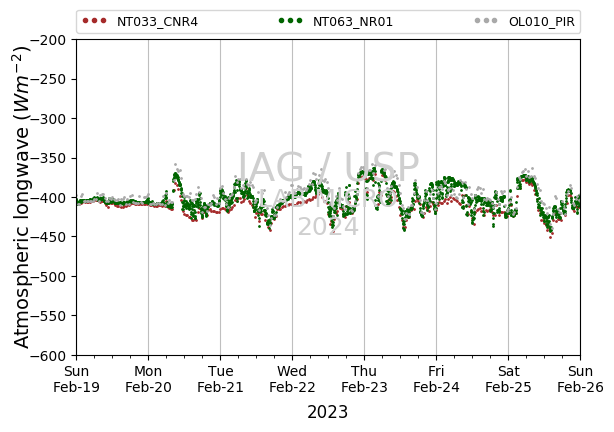Viewport: 614px width, 432px height.
Task: Click the Tue Feb-21 axis label
Action: [x=220, y=379]
